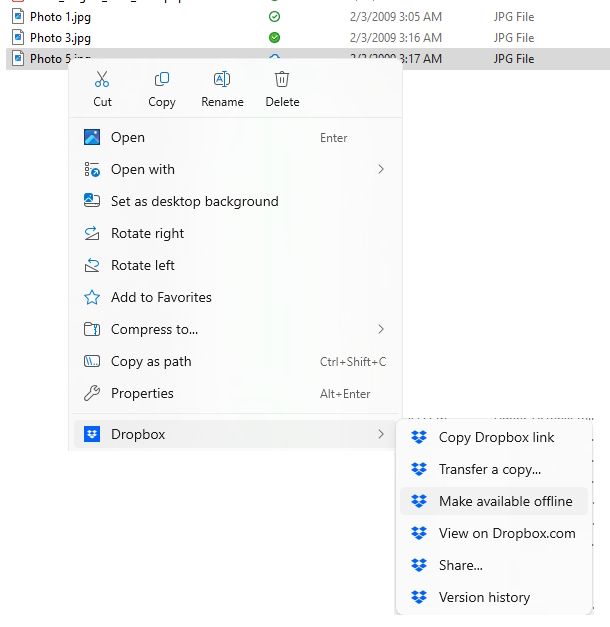Click the Rename icon
This screenshot has height=627, width=610.
coord(222,80)
